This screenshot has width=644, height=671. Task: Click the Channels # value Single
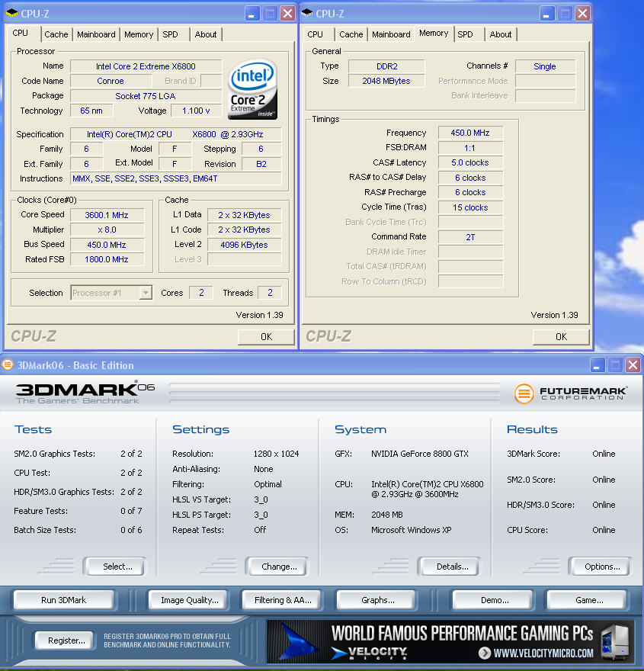pyautogui.click(x=545, y=66)
